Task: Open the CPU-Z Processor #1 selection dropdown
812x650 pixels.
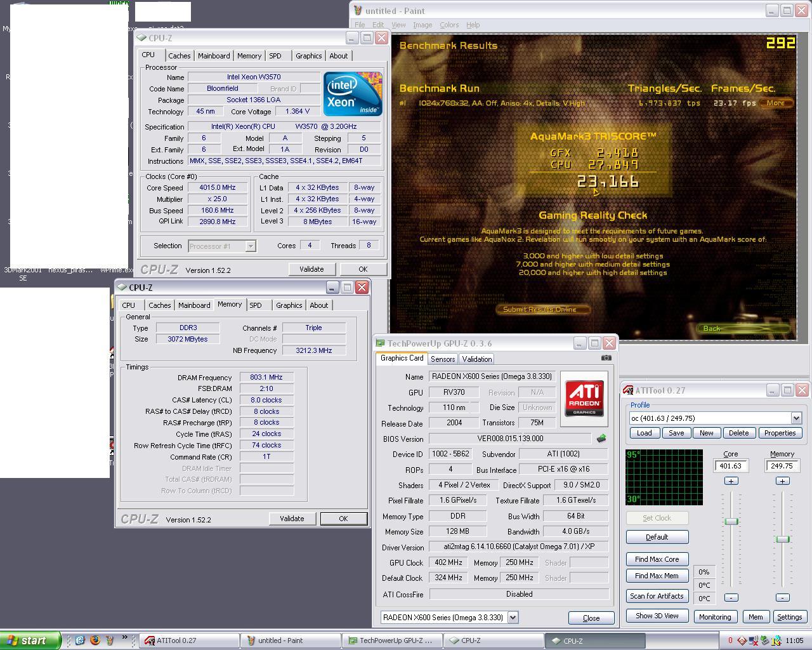Action: click(x=251, y=246)
